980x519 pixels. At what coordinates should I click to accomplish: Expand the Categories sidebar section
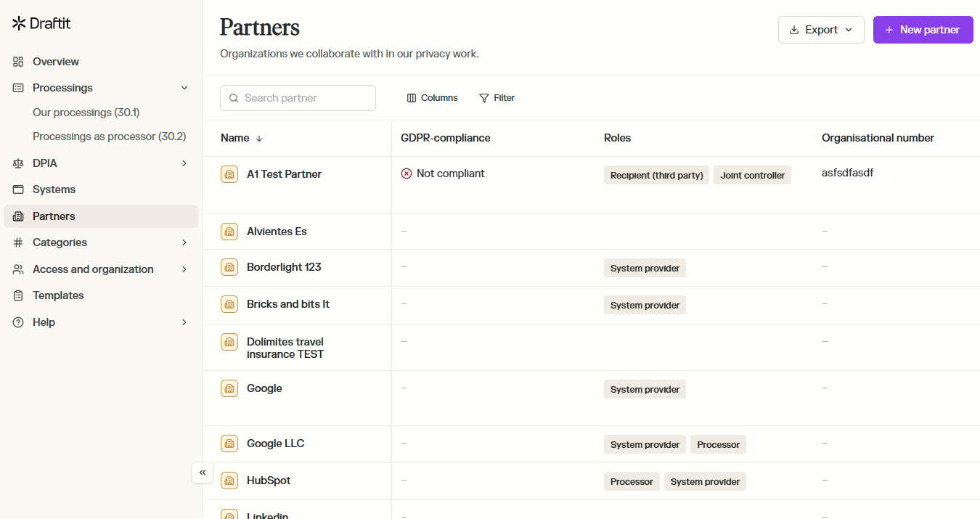point(184,242)
